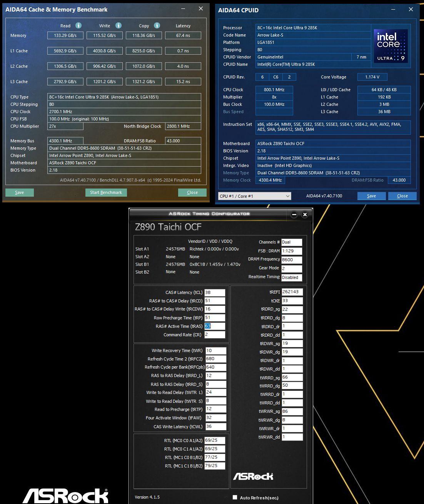Click the Instruction Set text box
This screenshot has height=504, width=424.
(x=333, y=127)
